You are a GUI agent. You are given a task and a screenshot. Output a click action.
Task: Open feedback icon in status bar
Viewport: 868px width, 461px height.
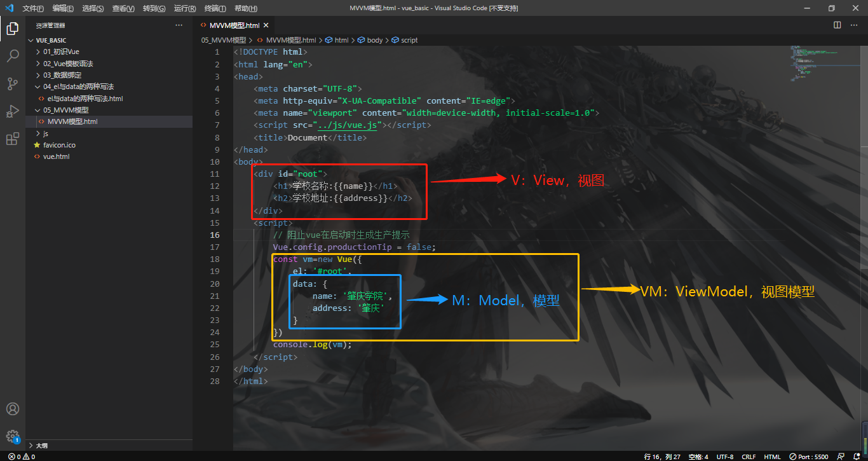point(840,457)
